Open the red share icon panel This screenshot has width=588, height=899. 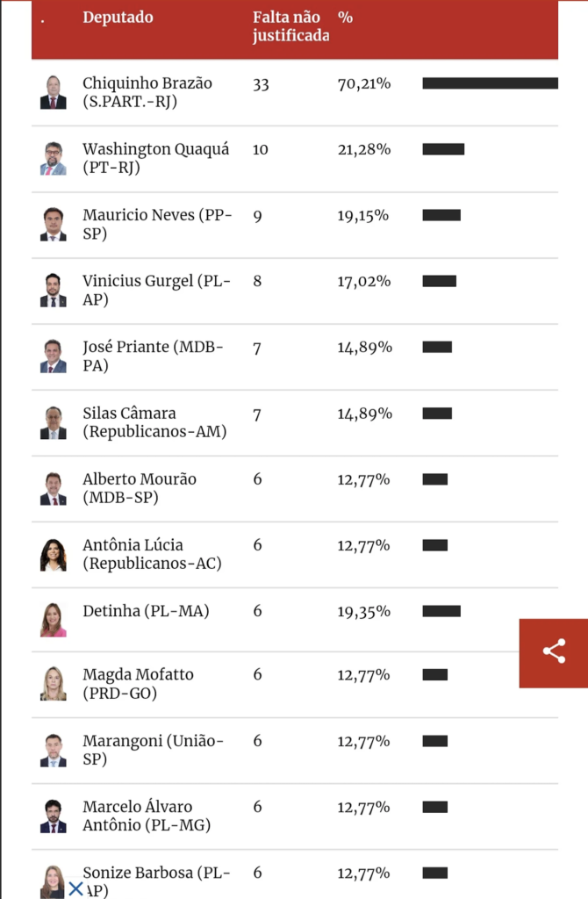click(554, 651)
